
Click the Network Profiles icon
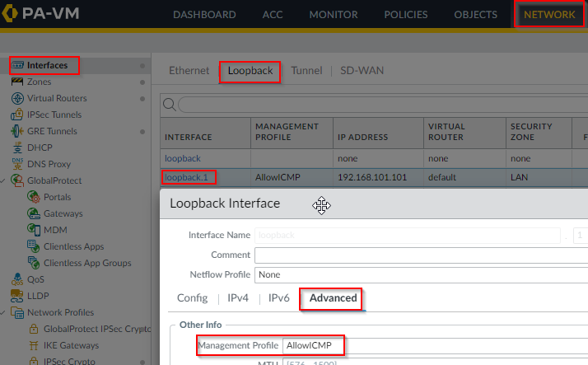point(17,312)
